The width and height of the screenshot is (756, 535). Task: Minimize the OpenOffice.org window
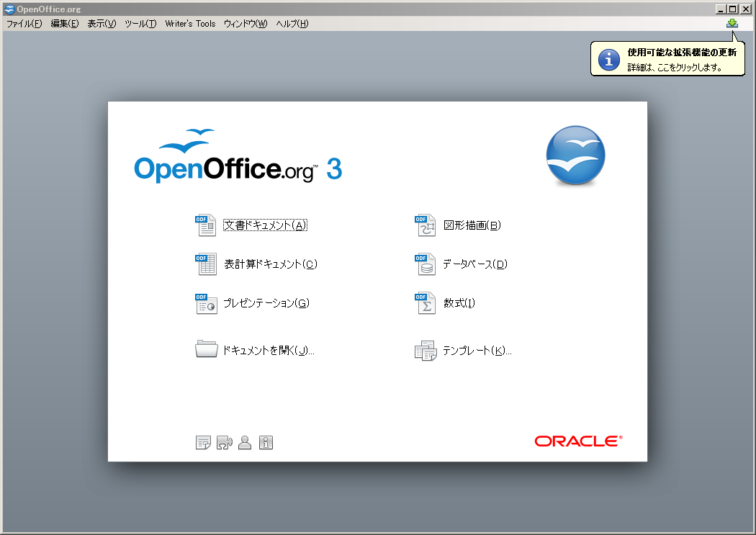point(721,9)
